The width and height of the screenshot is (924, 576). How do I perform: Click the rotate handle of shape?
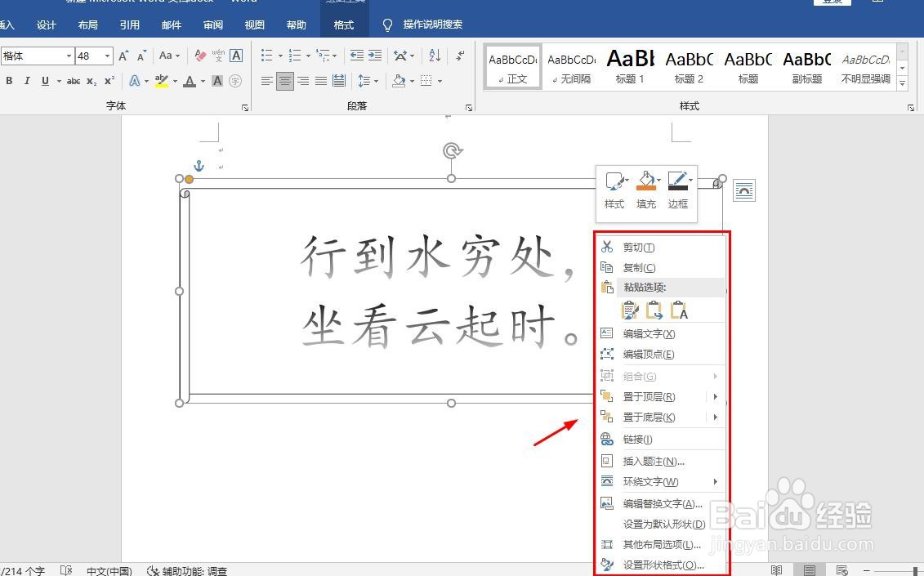coord(452,151)
